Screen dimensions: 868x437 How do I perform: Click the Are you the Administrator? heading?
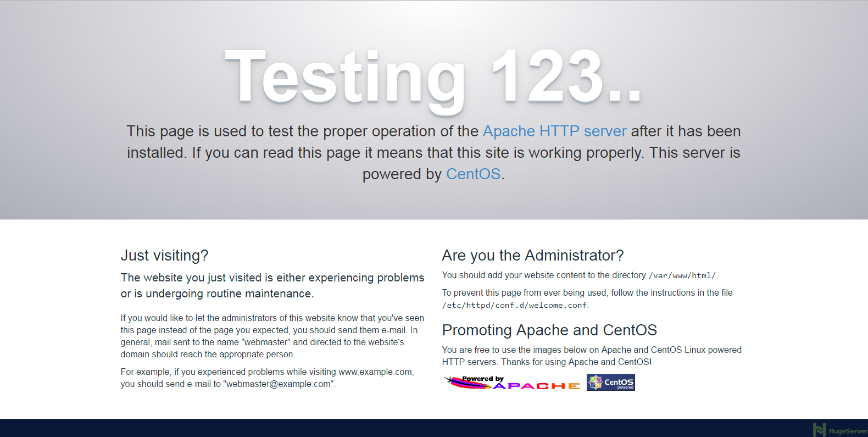533,256
